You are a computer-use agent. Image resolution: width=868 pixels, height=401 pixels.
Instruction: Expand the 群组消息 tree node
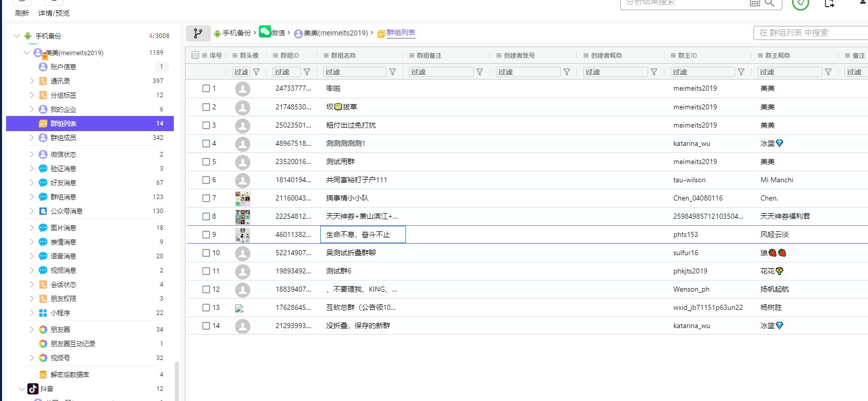pyautogui.click(x=32, y=197)
